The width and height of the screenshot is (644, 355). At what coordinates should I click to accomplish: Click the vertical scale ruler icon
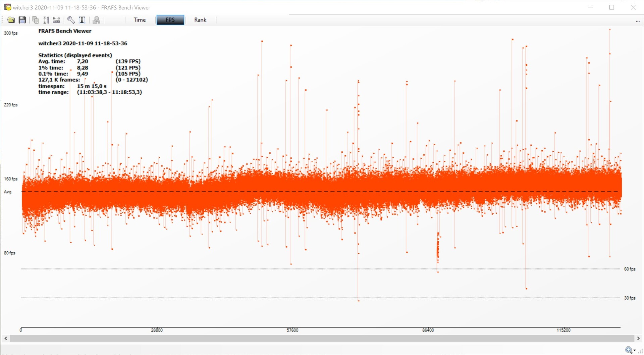pos(46,20)
